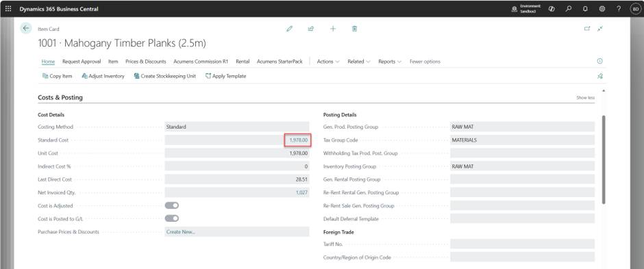Click the help question mark

[x=619, y=9]
